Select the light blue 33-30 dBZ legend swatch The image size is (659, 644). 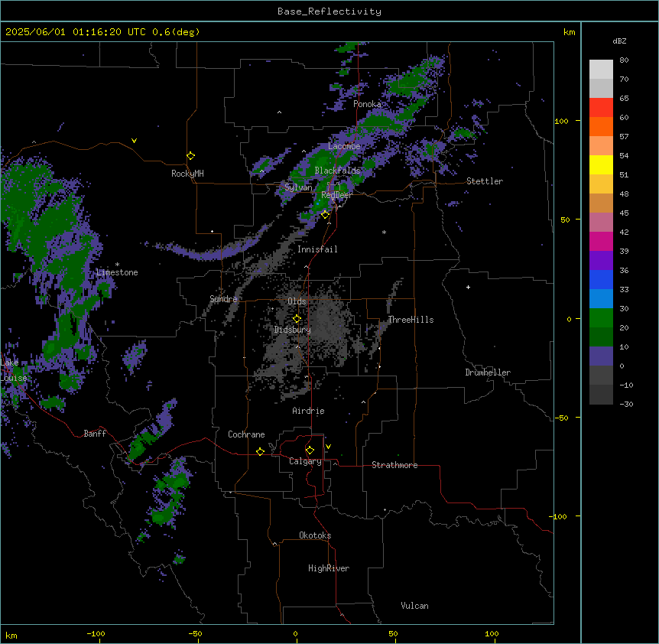point(601,298)
